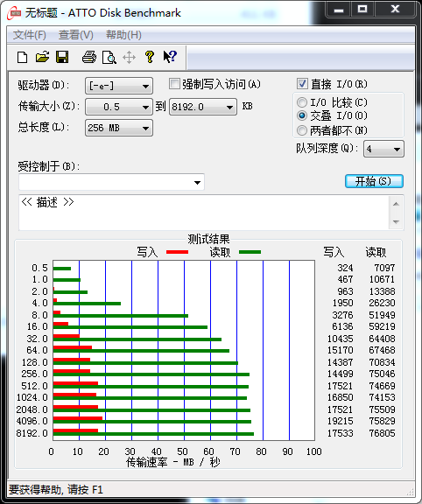Click the read value 76805
The height and width of the screenshot is (504, 422).
382,433
